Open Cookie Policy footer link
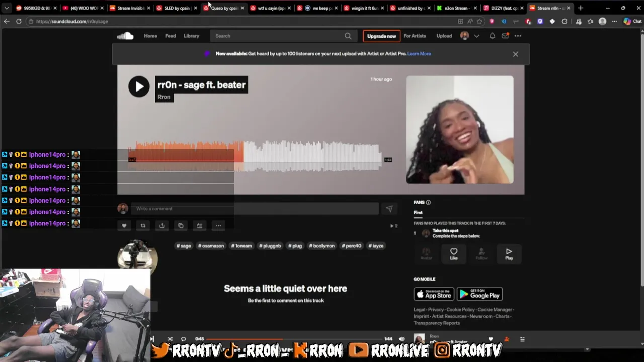This screenshot has width=644, height=362. 460,310
